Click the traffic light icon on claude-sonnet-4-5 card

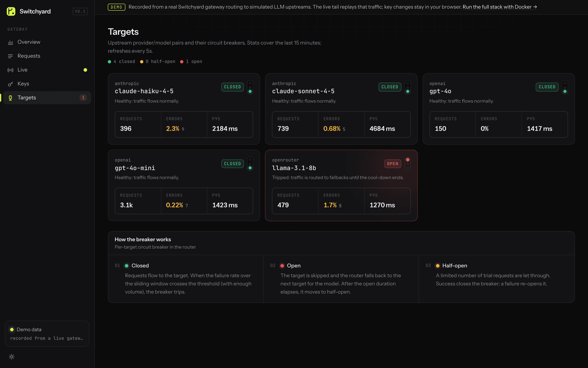[x=408, y=87]
